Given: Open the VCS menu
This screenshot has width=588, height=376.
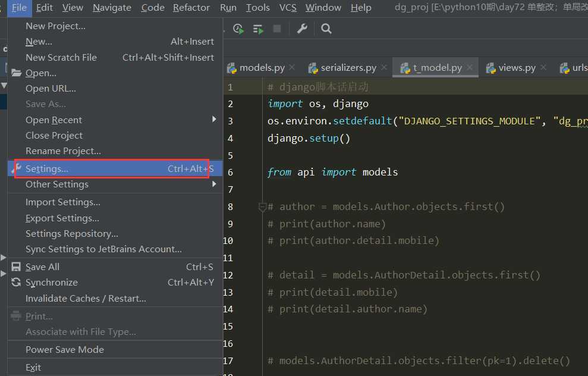Looking at the screenshot, I should tap(288, 8).
